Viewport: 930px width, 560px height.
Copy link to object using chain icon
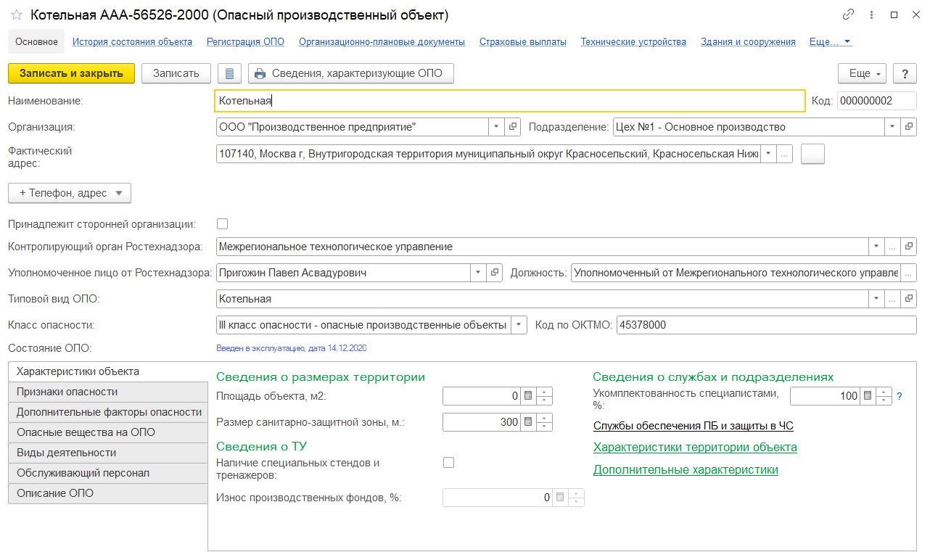coord(848,15)
